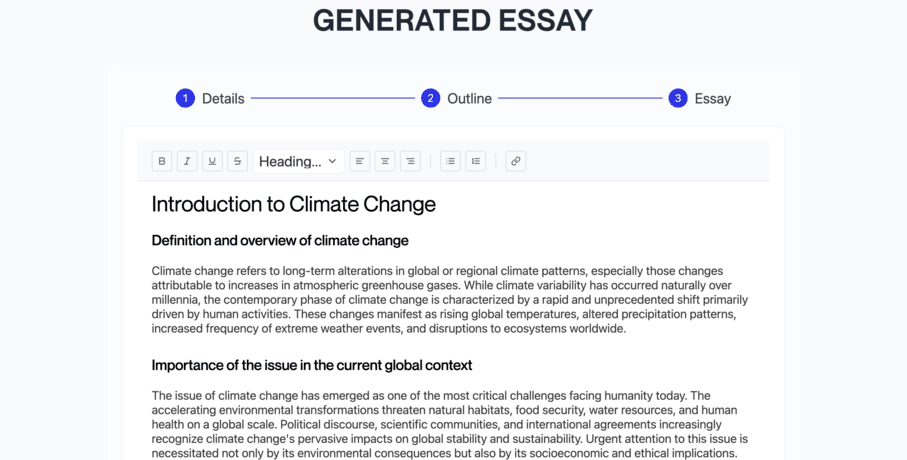
Task: Apply strikethrough formatting
Action: pos(237,161)
